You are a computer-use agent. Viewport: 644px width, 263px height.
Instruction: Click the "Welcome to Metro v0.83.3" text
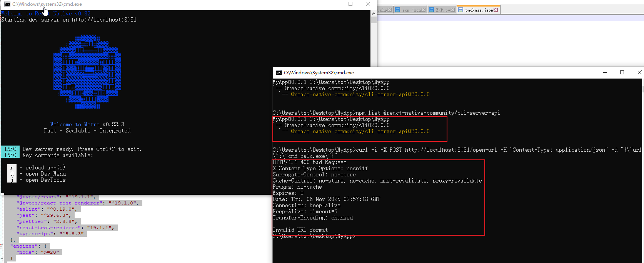(87, 124)
